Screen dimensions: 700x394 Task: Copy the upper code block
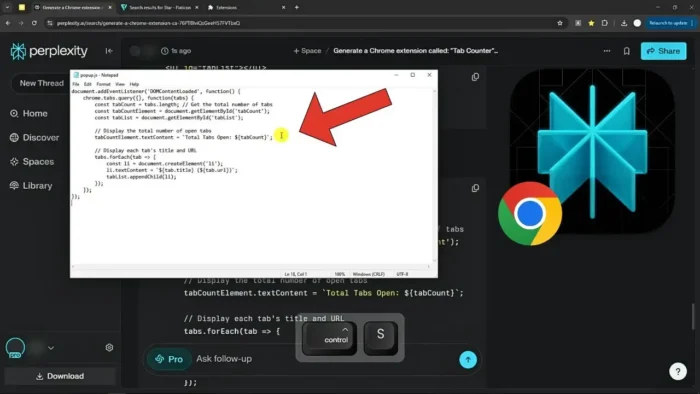pos(475,77)
